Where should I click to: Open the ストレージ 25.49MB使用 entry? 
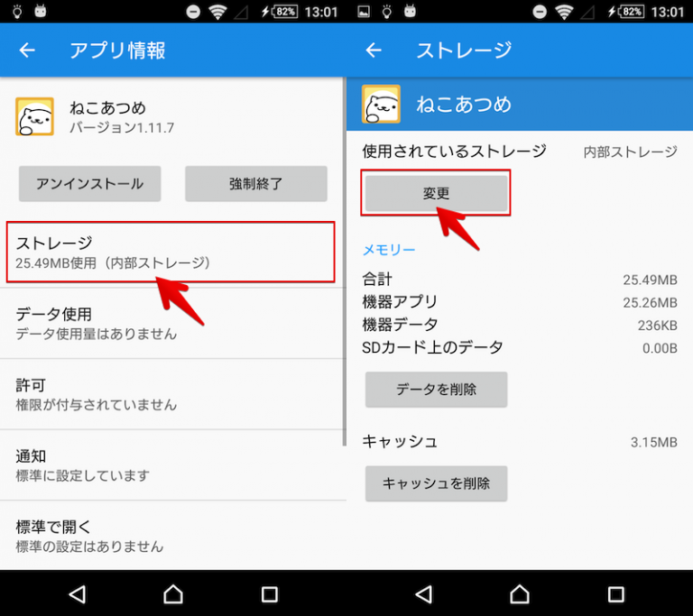pyautogui.click(x=171, y=253)
